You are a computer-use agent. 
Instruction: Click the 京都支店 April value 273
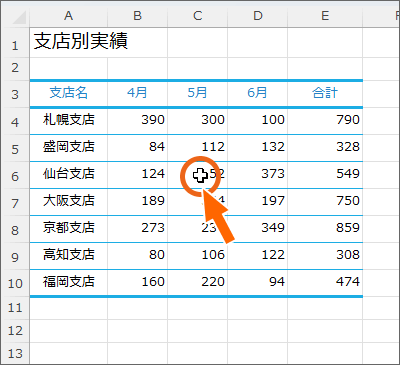138,228
